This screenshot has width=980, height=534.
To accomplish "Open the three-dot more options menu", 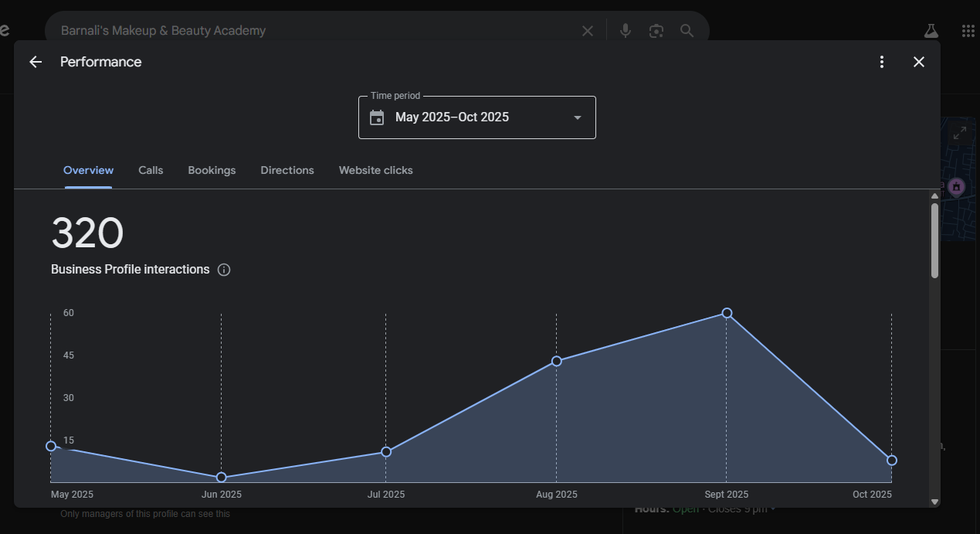I will pos(881,62).
